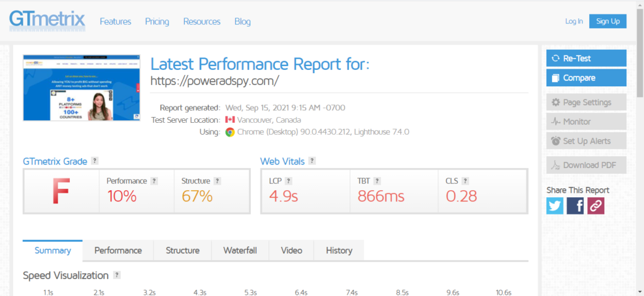Open help for Speed Visualization
644x296 pixels.
[117, 275]
